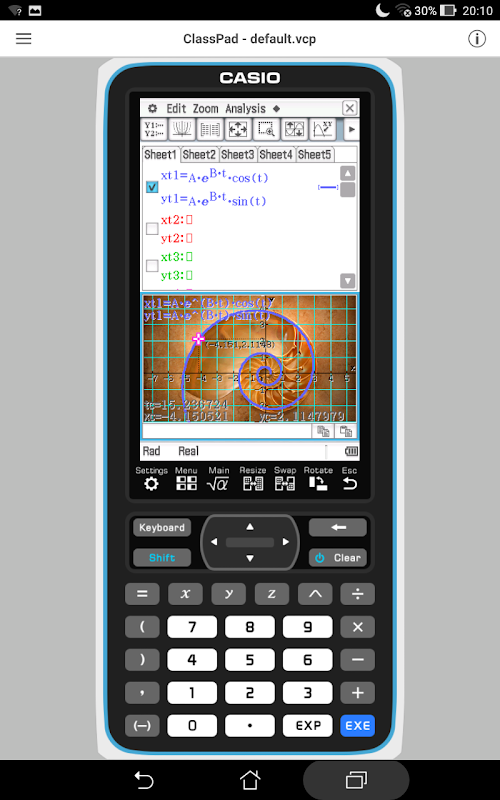Click the scroll down arrow in function list
500x800 pixels.
click(x=347, y=280)
